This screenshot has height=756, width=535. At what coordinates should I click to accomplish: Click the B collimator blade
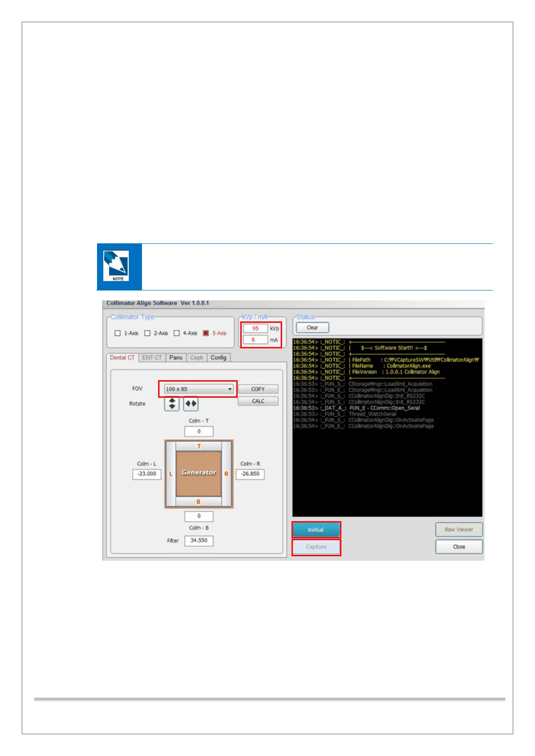coord(199,501)
